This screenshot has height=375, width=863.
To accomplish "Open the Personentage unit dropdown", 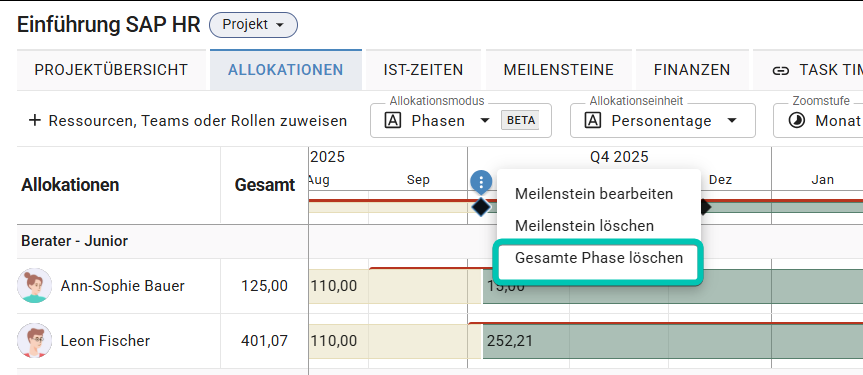I will (x=663, y=121).
